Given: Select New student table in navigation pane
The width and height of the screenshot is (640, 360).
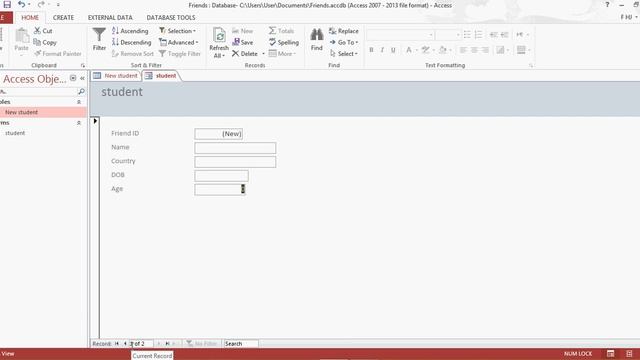Looking at the screenshot, I should (43, 112).
